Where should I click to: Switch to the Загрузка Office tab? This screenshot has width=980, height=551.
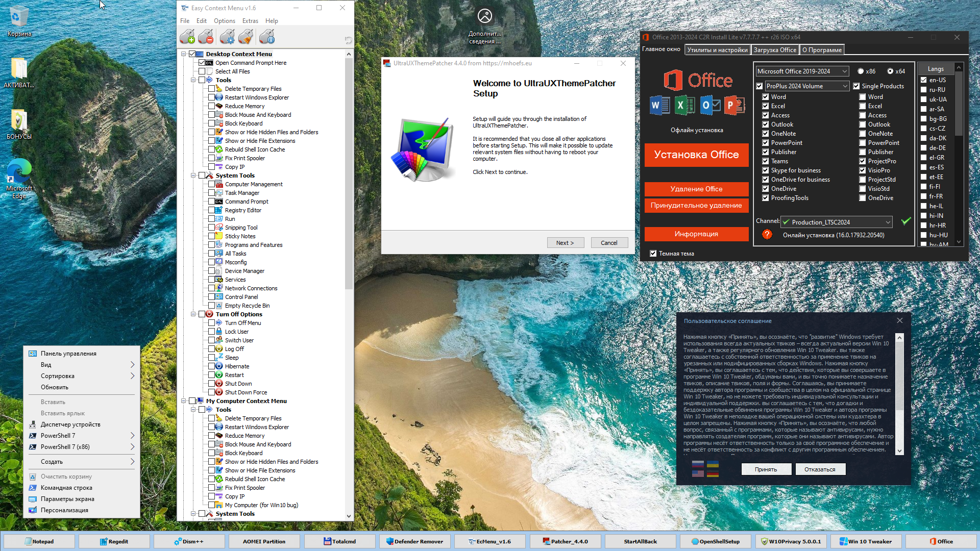tap(774, 50)
